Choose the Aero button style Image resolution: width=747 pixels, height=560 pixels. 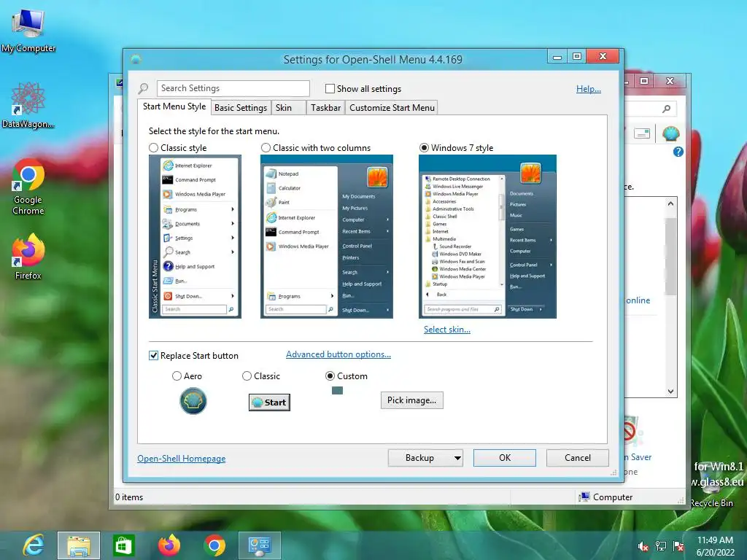click(177, 376)
